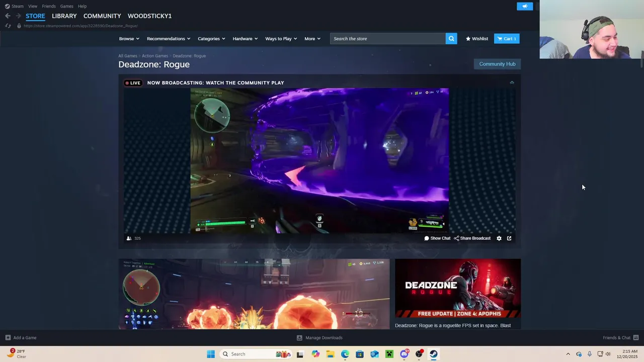
Task: Click the OneDrive cloud tray icon
Action: 579,354
